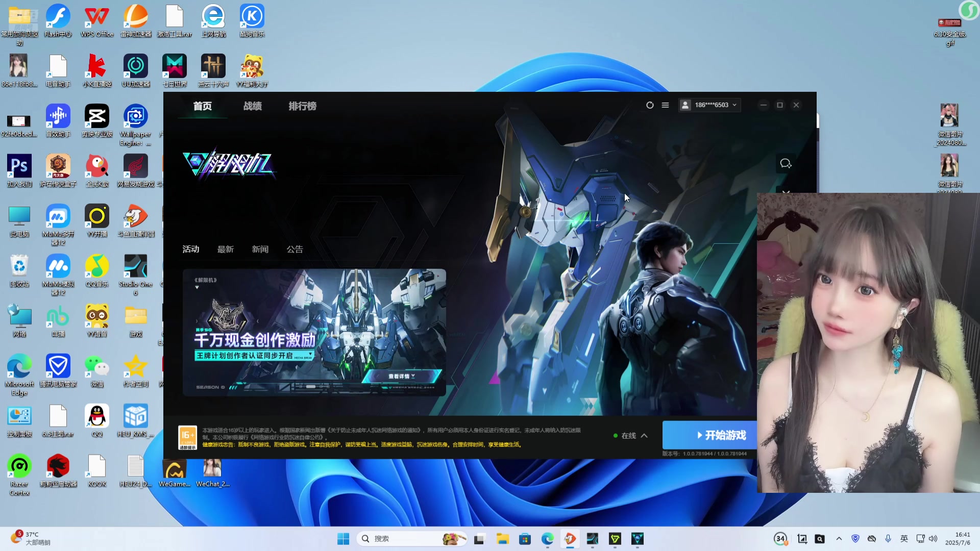The width and height of the screenshot is (980, 551).
Task: Open 全民K歌 desktop icon
Action: (x=97, y=171)
